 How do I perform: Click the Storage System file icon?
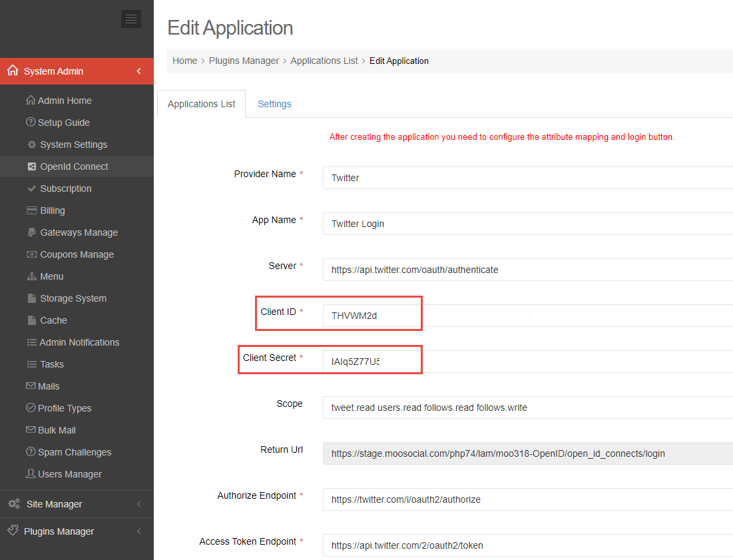[32, 298]
